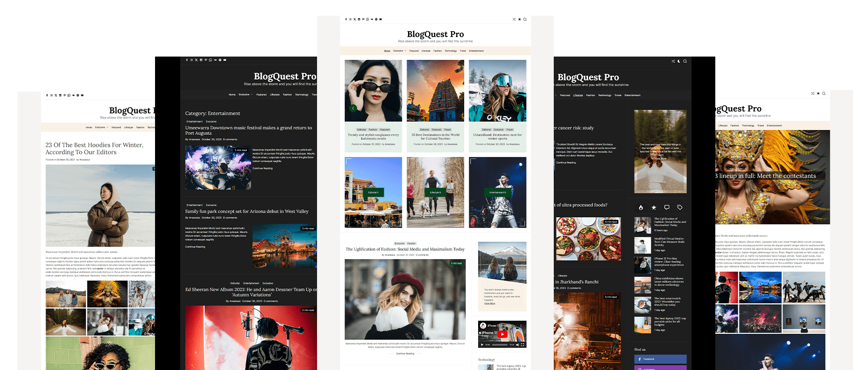Select the flame popular tab in dark sidebar

point(641,208)
